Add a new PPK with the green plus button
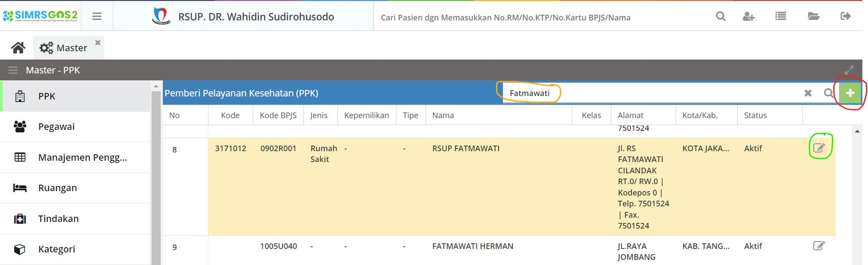The height and width of the screenshot is (265, 868). [x=850, y=93]
